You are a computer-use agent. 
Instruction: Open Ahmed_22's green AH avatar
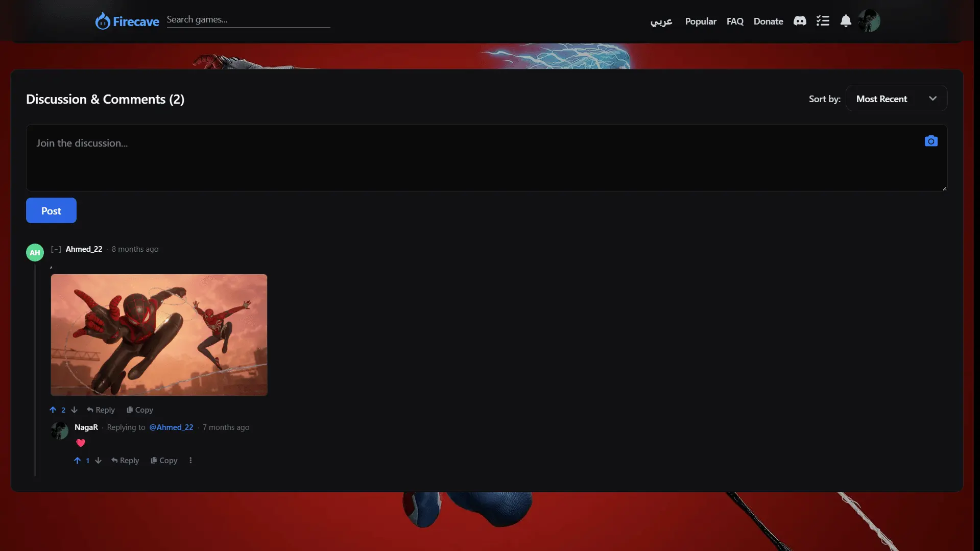tap(35, 252)
